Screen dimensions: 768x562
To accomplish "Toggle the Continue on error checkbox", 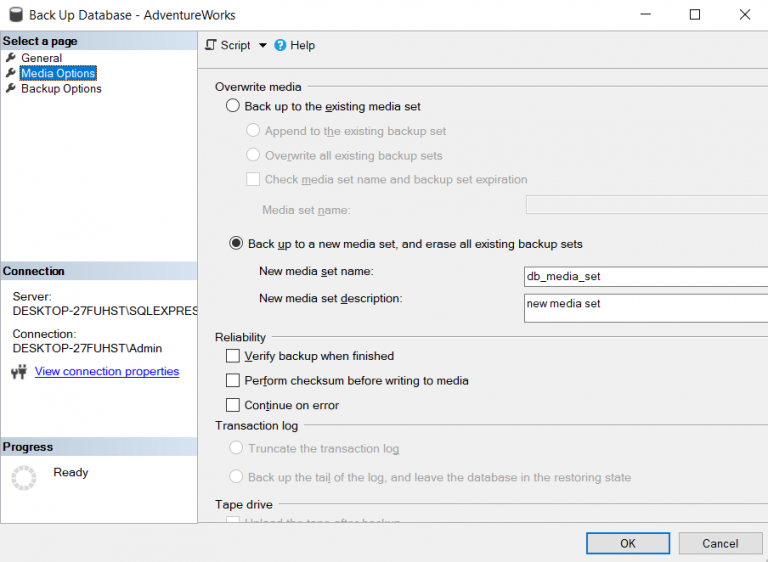I will click(x=233, y=405).
